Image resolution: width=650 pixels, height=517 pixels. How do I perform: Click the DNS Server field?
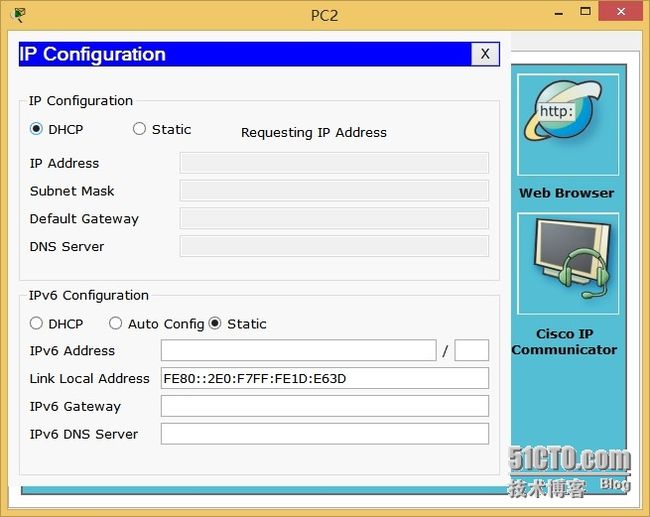[x=334, y=246]
